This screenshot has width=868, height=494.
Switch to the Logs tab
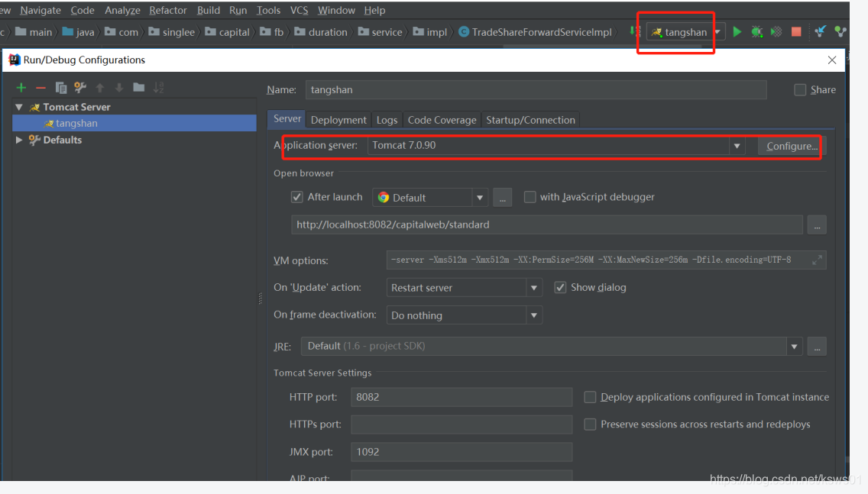[x=387, y=120]
